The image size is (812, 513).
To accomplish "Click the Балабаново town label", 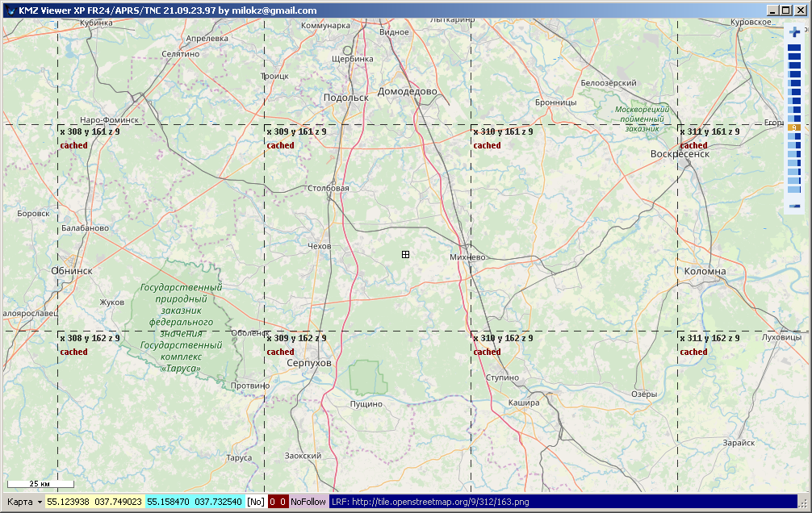I will (x=85, y=227).
